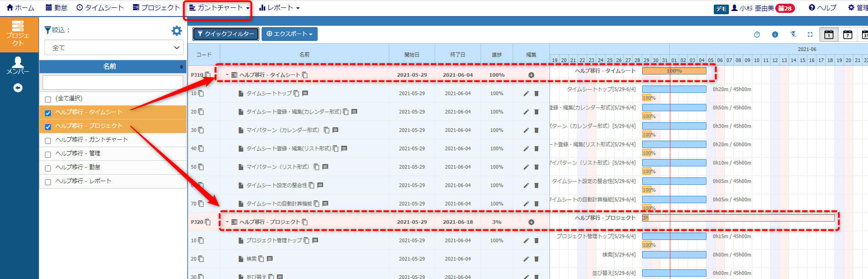Copy the PJ10 code
This screenshot has width=868, height=279.
(x=208, y=75)
